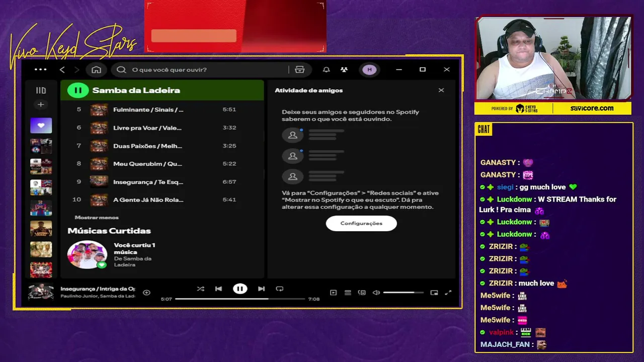
Task: Click the savicore.com banner text
Action: (x=592, y=108)
